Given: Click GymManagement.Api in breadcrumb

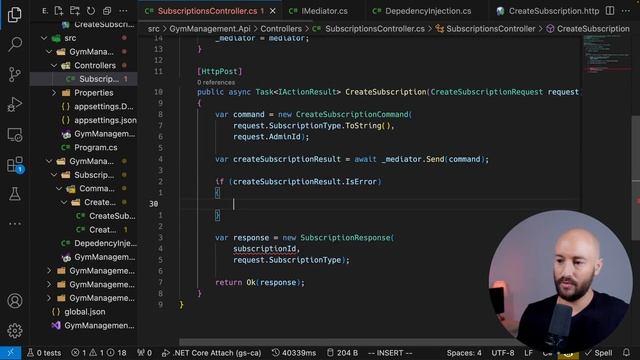Looking at the screenshot, I should tap(210, 29).
